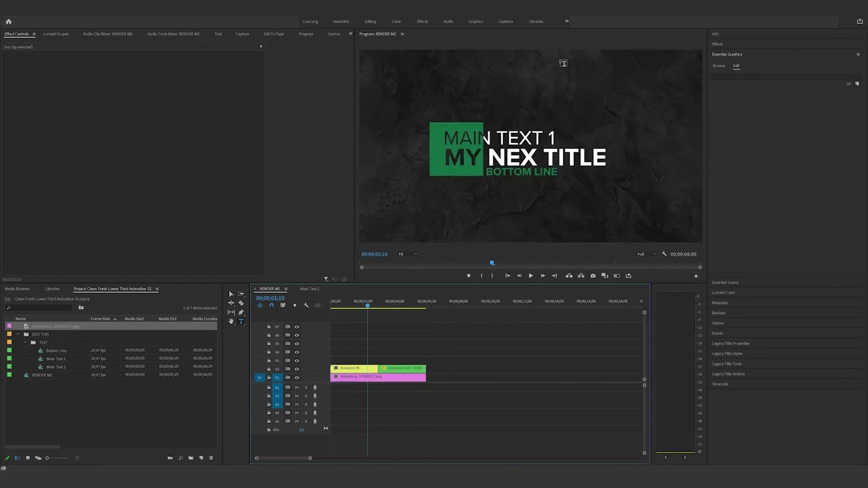This screenshot has height=488, width=868.
Task: Toggle visibility of video track V2
Action: pyautogui.click(x=296, y=369)
